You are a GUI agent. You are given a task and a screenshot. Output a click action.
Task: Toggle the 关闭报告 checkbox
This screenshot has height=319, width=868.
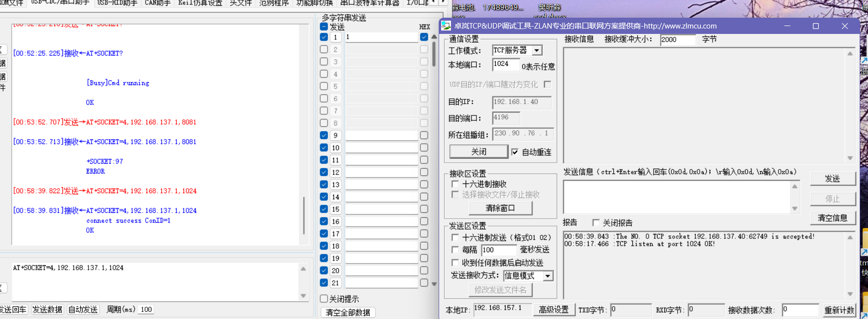coord(596,223)
